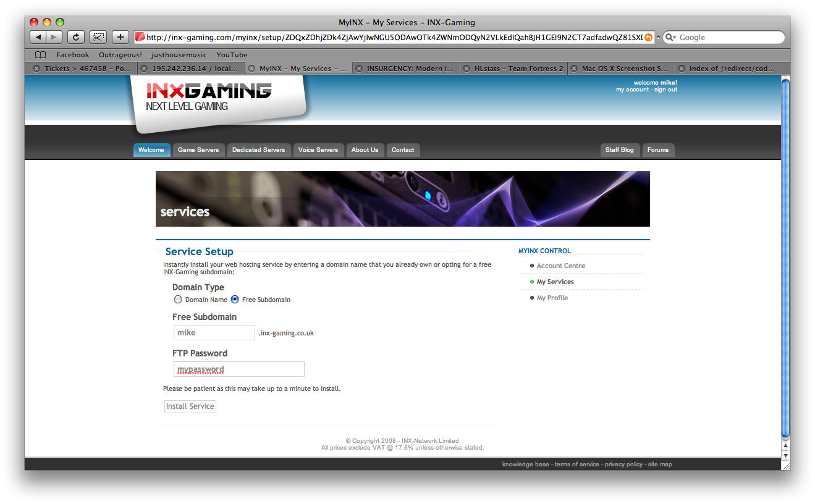The height and width of the screenshot is (504, 815).
Task: Switch to the Tickets > 467458 tab
Action: tap(83, 69)
